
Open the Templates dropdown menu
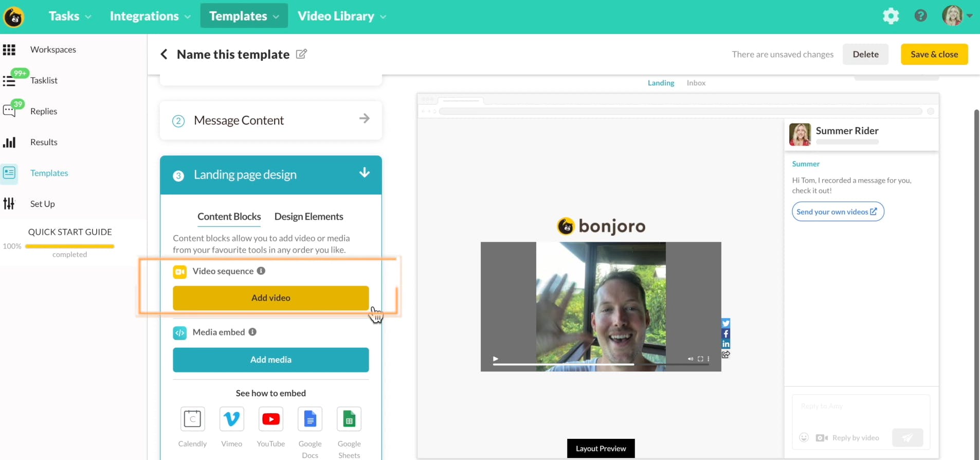point(244,16)
